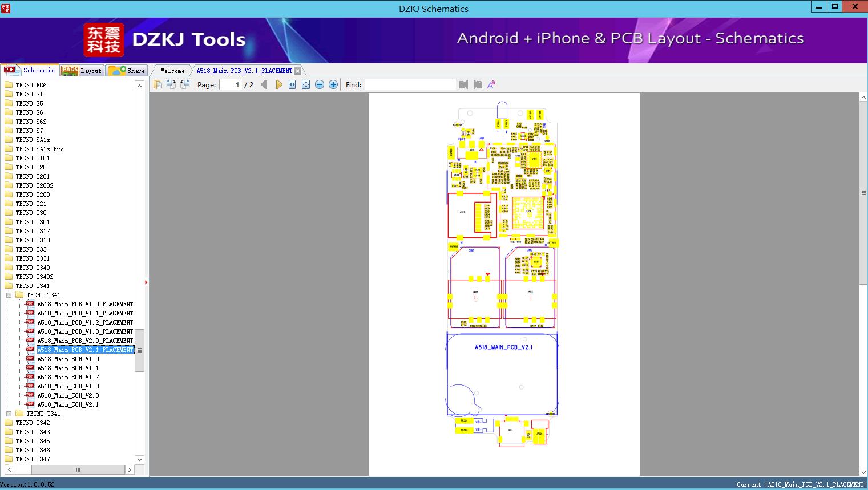Screen dimensions: 868x490
Task: Collapse the expanded TECNO T341 folder
Action: (9, 295)
